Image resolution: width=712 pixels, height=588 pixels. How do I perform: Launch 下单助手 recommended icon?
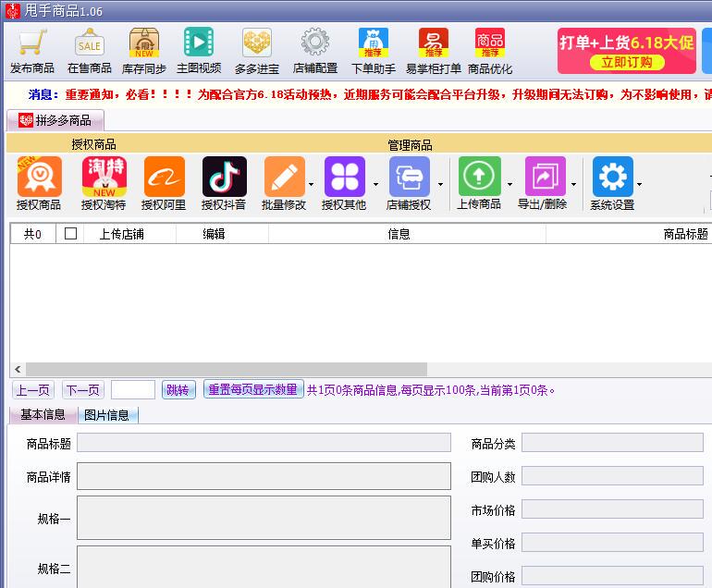click(374, 43)
